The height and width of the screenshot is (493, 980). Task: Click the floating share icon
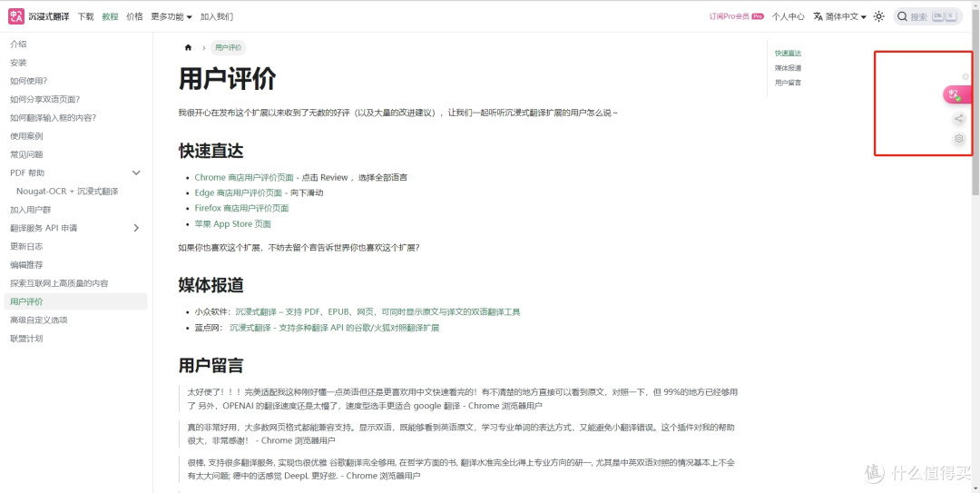point(959,118)
